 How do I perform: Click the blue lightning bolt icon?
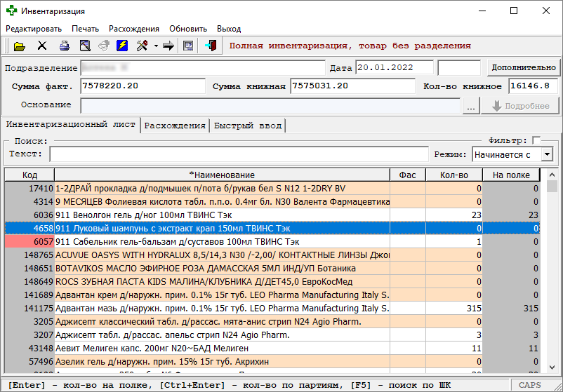pos(122,46)
